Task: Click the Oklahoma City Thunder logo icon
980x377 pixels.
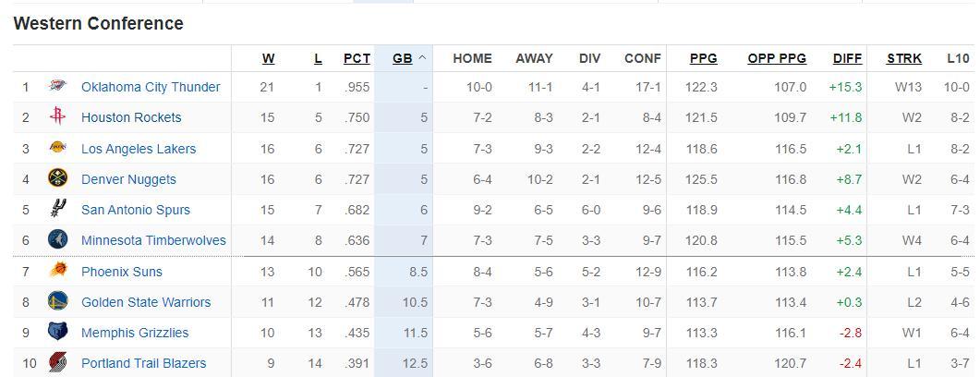Action: point(58,87)
